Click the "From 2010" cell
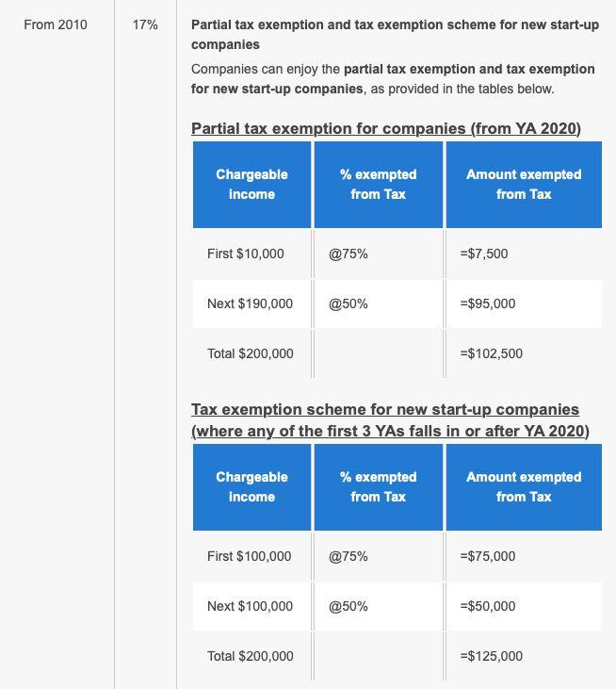Image resolution: width=616 pixels, height=689 pixels. 56,25
